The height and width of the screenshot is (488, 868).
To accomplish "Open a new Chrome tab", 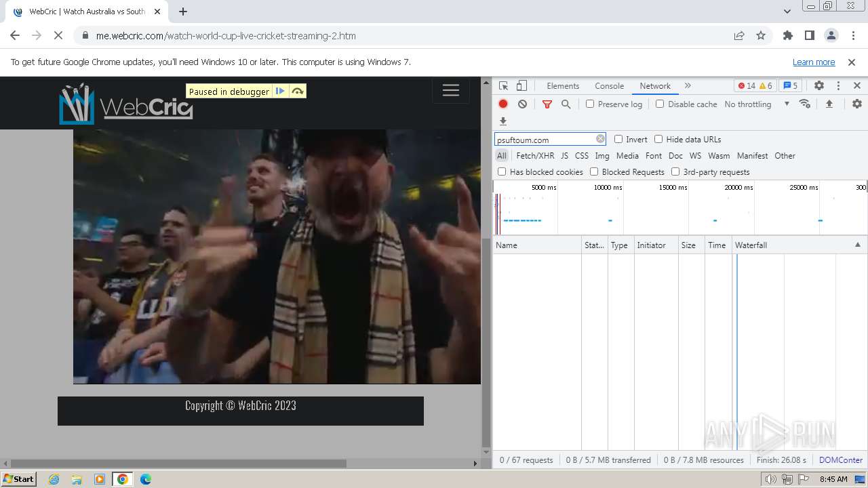I will pos(183,12).
